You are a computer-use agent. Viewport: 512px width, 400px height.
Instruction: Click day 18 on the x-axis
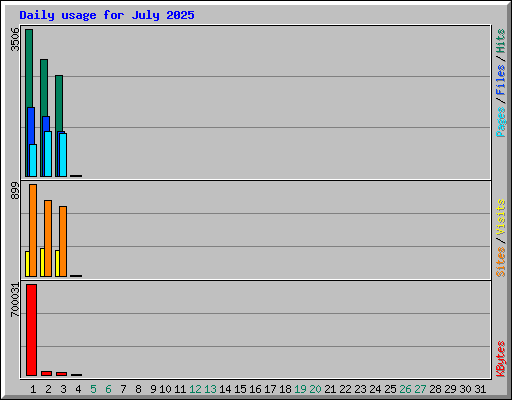pyautogui.click(x=285, y=389)
